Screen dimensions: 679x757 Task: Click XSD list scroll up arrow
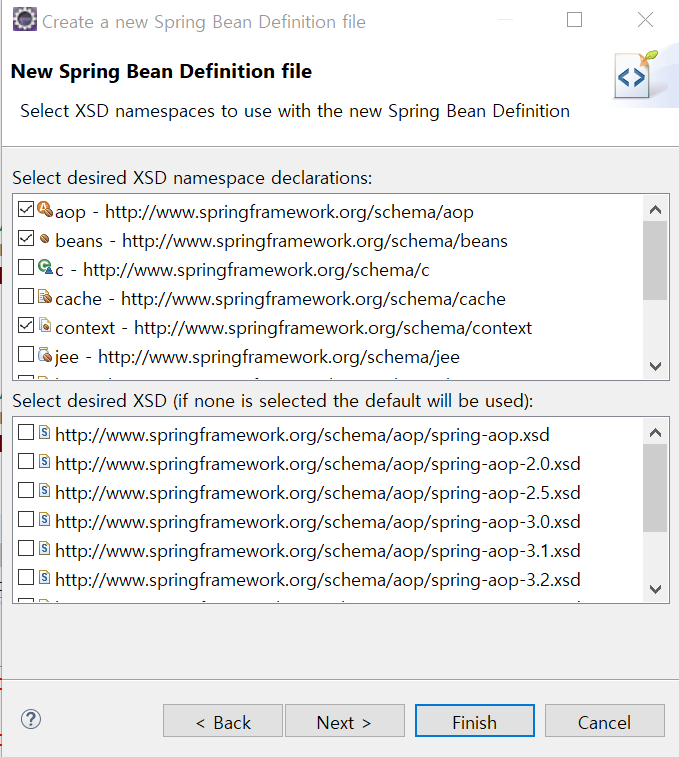[655, 432]
